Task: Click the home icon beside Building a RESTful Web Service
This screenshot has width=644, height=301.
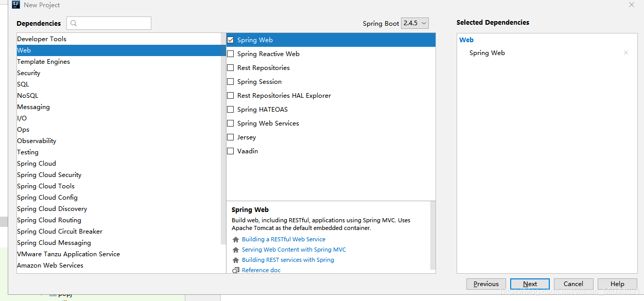Action: click(236, 240)
